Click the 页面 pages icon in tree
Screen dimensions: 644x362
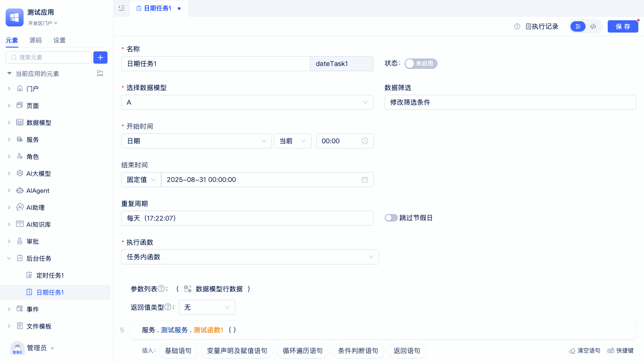[20, 105]
